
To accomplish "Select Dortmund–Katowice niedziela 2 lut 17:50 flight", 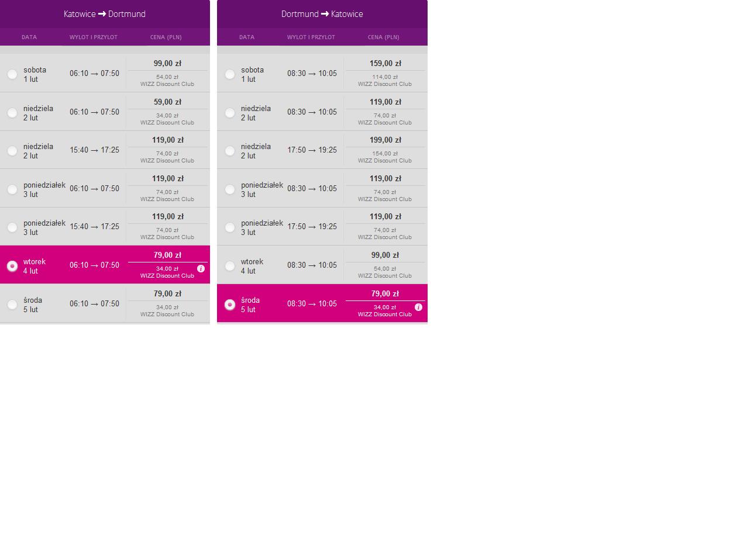I will 230,151.
